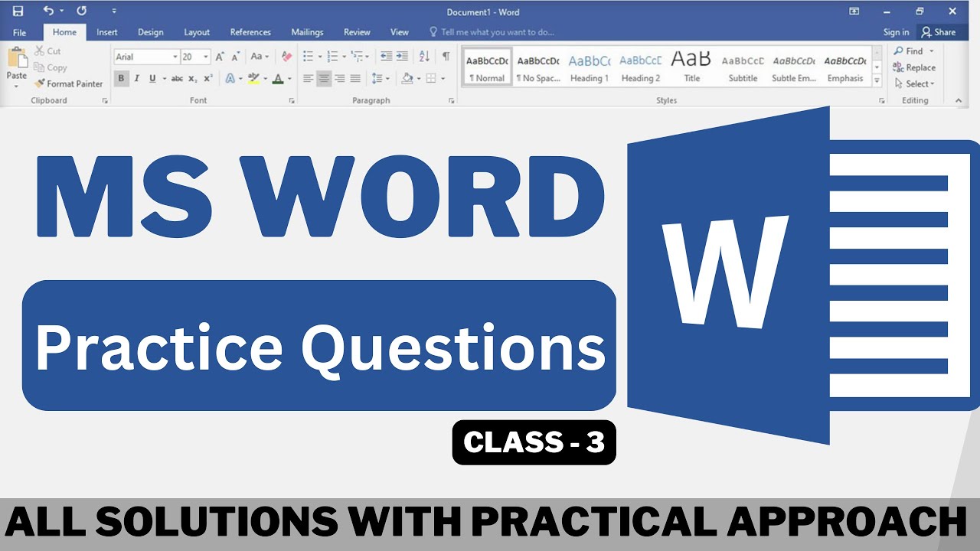980x551 pixels.
Task: Click the Find button
Action: tap(914, 51)
